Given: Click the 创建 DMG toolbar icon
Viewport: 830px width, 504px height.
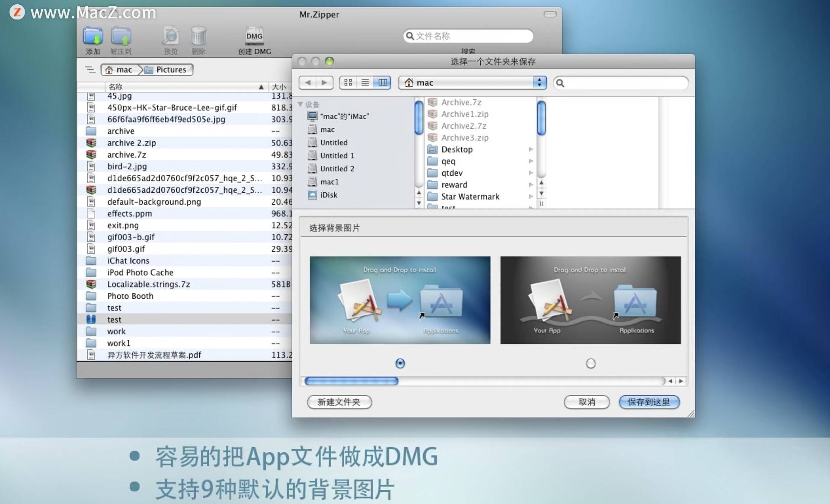Looking at the screenshot, I should (254, 36).
